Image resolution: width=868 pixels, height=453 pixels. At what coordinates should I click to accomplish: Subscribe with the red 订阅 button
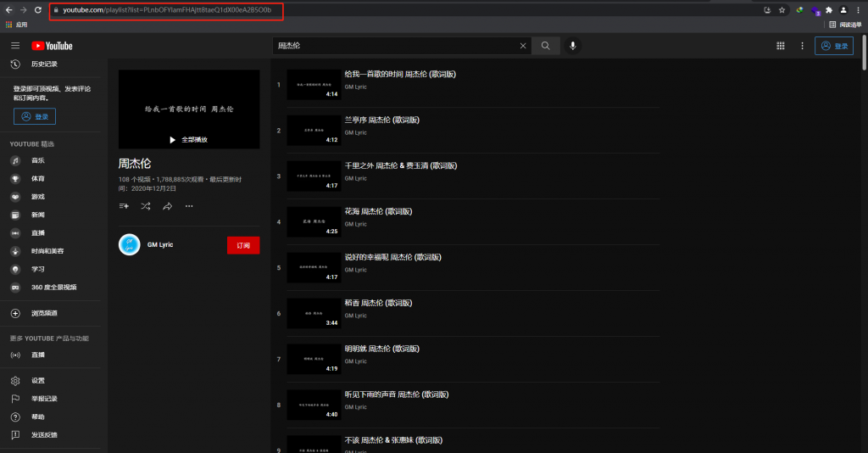(x=243, y=245)
